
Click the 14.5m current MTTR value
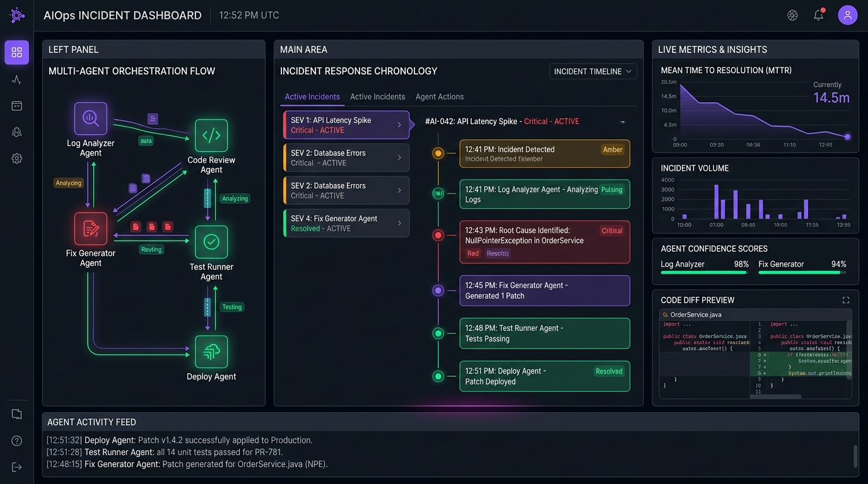[x=831, y=98]
